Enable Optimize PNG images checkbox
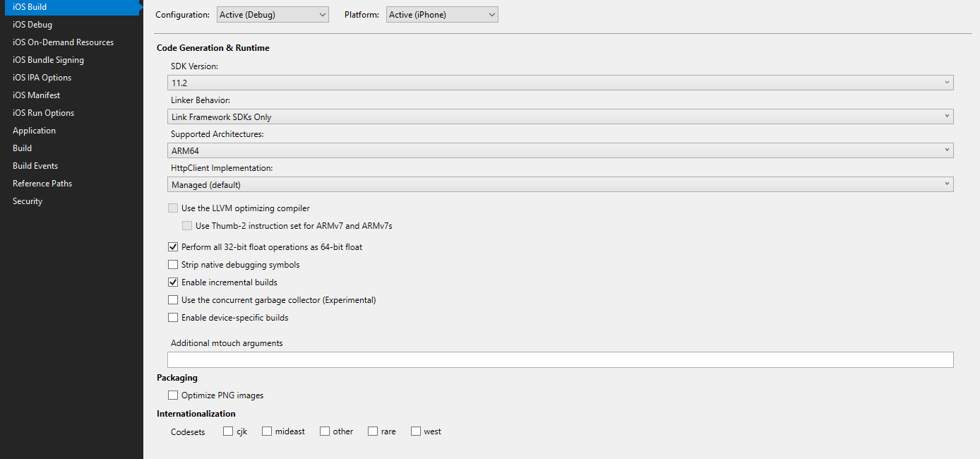The height and width of the screenshot is (459, 980). 173,395
